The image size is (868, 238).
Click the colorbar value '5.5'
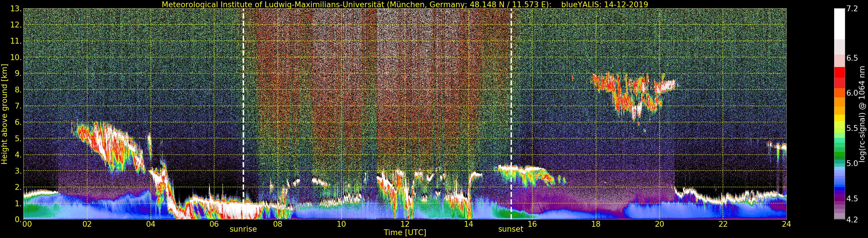click(852, 128)
